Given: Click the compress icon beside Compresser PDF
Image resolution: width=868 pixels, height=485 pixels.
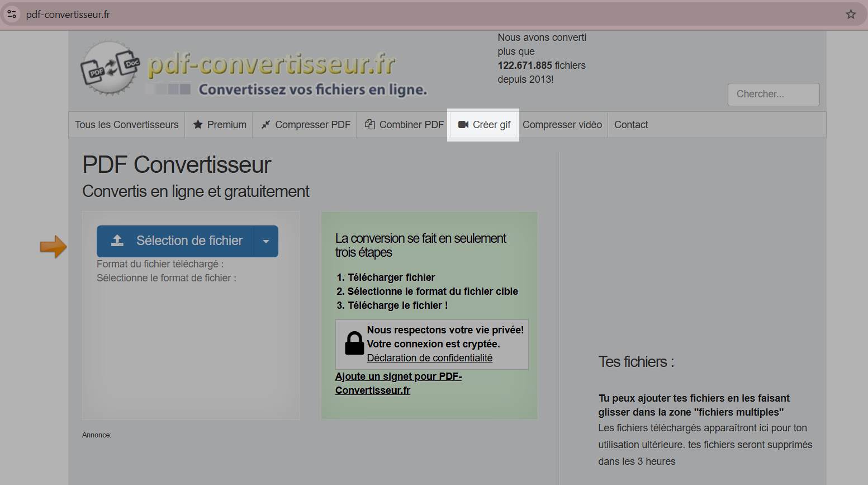Looking at the screenshot, I should (266, 125).
